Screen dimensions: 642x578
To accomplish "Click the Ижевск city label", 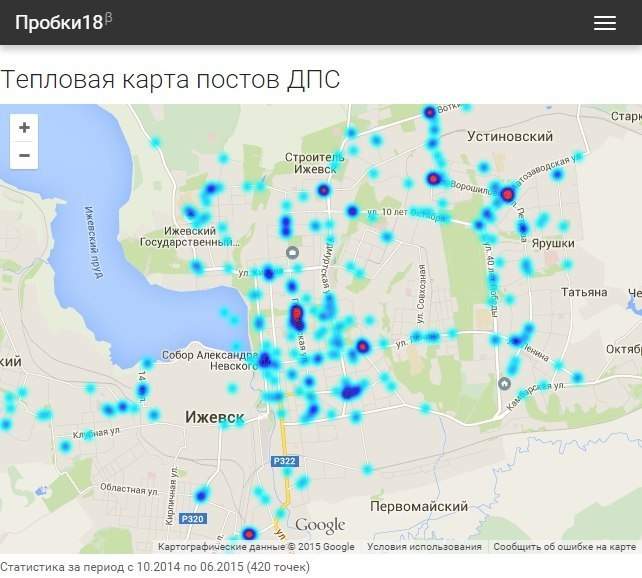I will coord(215,417).
